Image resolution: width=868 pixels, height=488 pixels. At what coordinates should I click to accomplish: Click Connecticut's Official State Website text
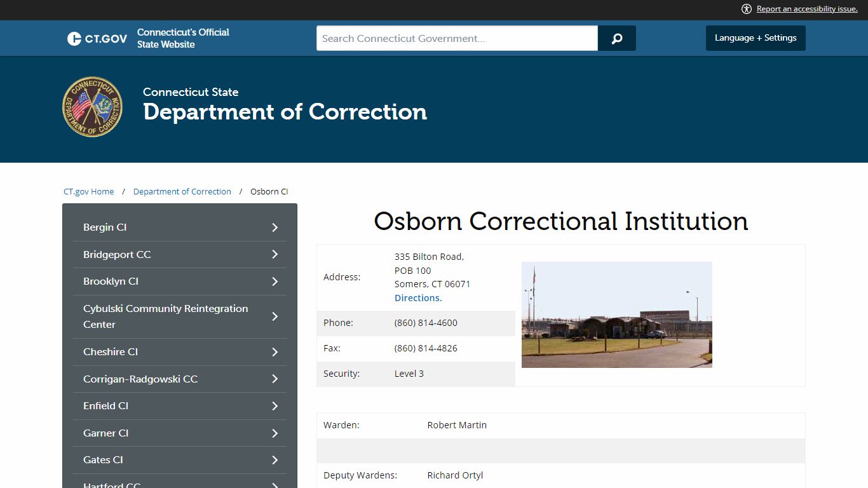pos(183,38)
